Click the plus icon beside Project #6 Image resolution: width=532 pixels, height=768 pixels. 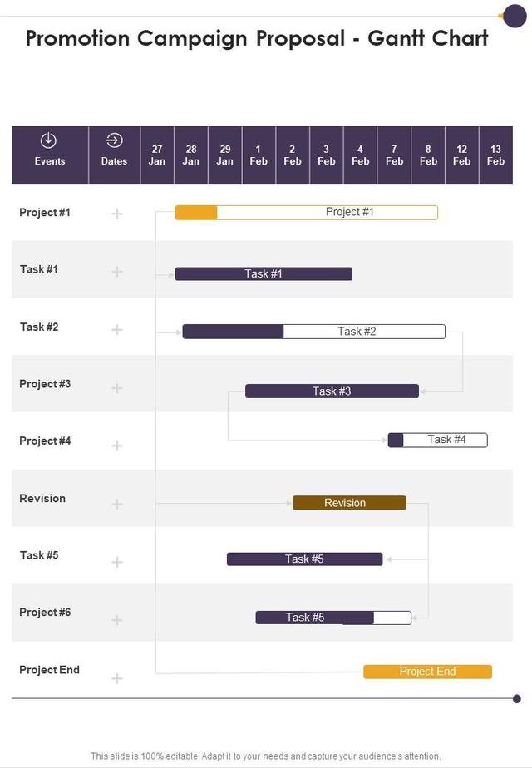117,620
